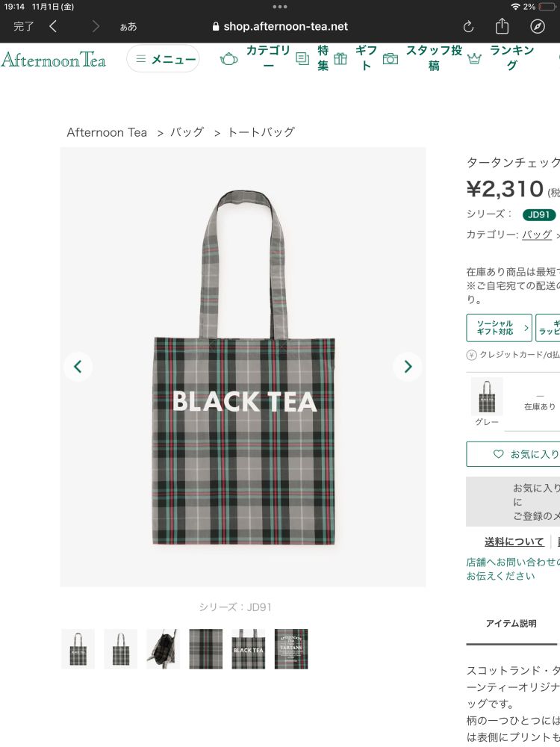
Task: Open the share sheet icon
Action: [x=502, y=26]
